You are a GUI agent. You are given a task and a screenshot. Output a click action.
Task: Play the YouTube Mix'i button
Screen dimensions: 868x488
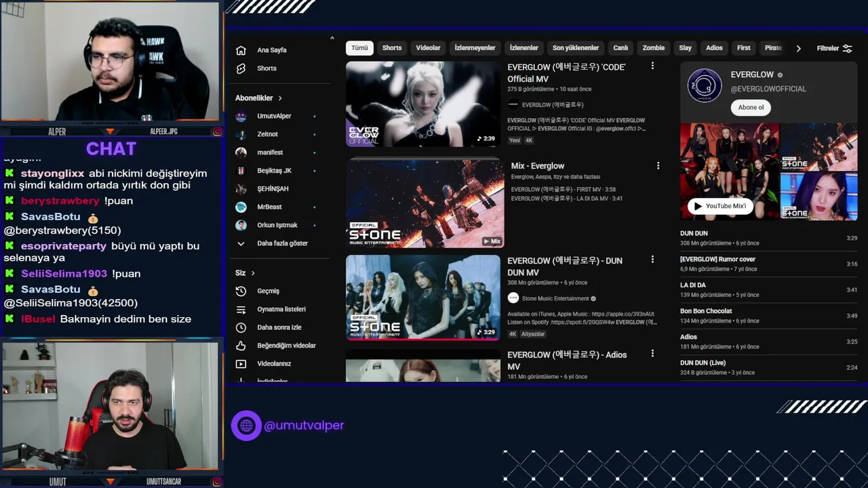pyautogui.click(x=720, y=206)
